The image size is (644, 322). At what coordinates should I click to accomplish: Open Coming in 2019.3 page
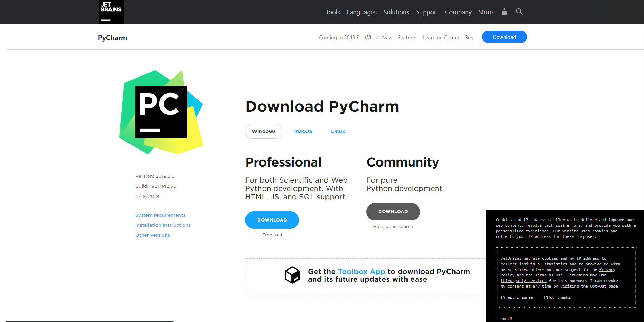(x=339, y=38)
